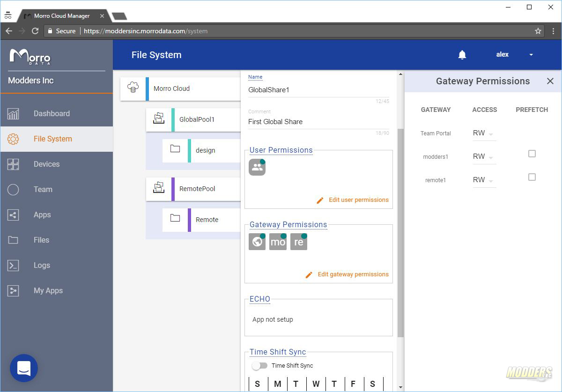Image resolution: width=562 pixels, height=392 pixels.
Task: Click the Modders Inc team name
Action: (31, 81)
